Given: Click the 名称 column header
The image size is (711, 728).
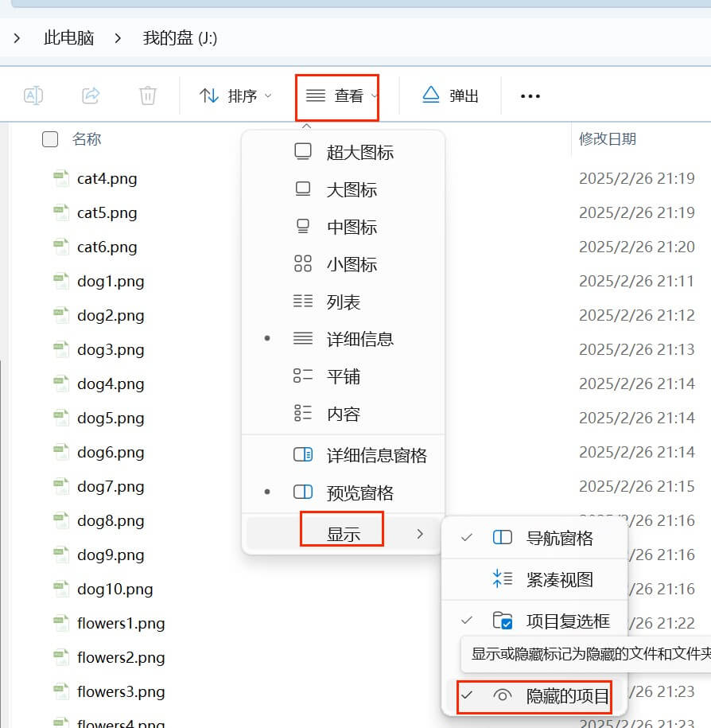Looking at the screenshot, I should tap(87, 138).
